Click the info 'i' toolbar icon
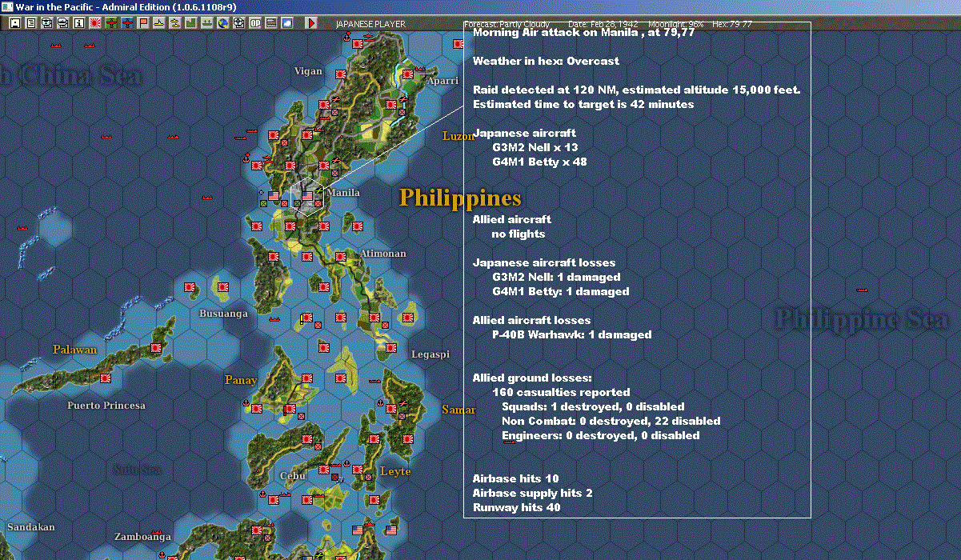Image resolution: width=961 pixels, height=560 pixels. click(78, 24)
